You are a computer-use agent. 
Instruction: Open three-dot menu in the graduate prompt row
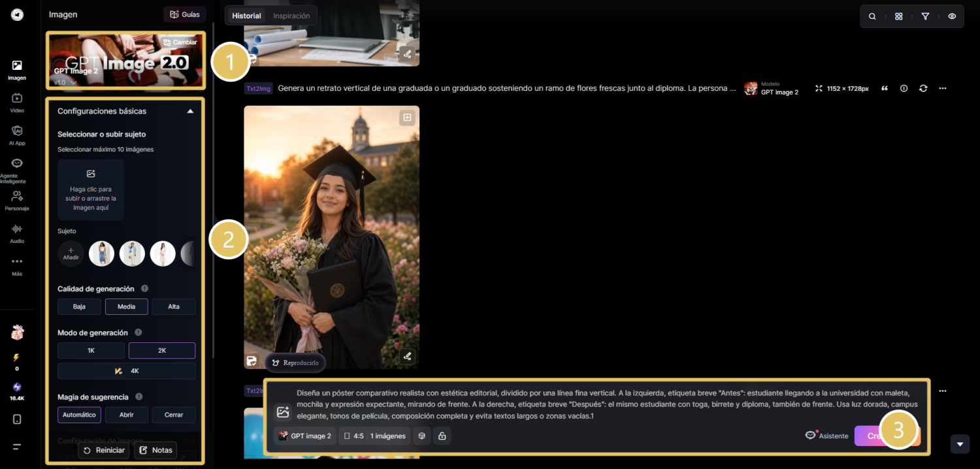click(943, 88)
